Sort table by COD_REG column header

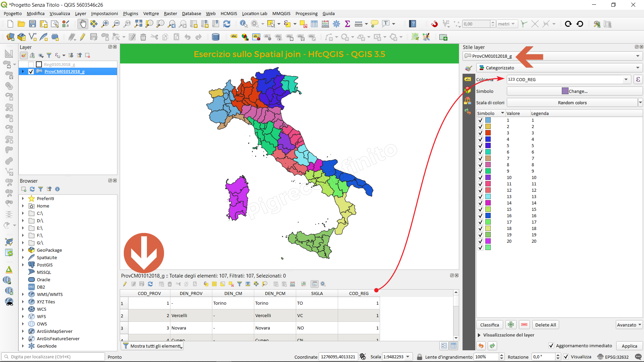point(359,293)
